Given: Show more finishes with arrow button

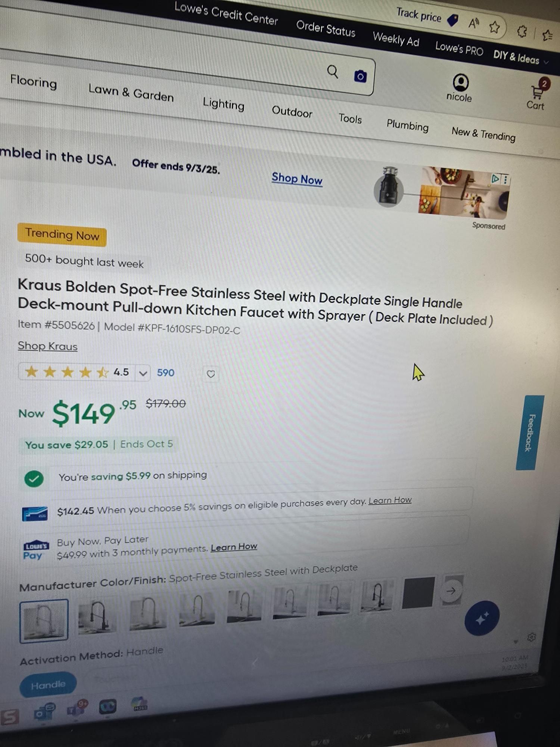Looking at the screenshot, I should (451, 591).
